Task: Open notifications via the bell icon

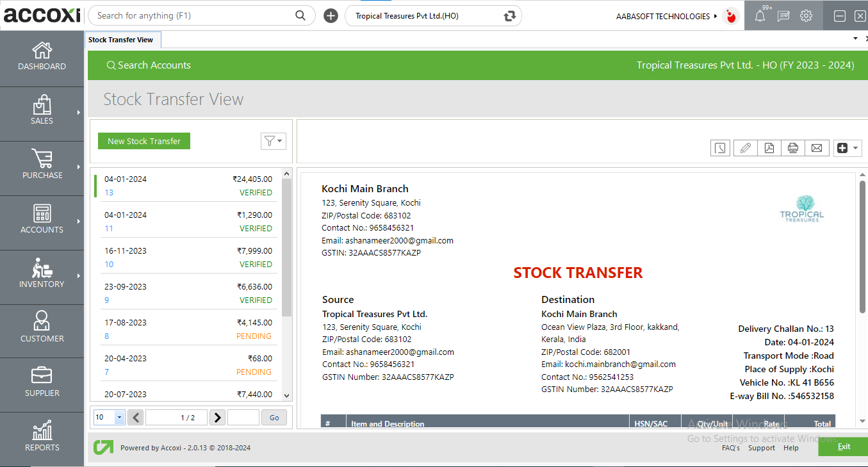Action: tap(760, 15)
